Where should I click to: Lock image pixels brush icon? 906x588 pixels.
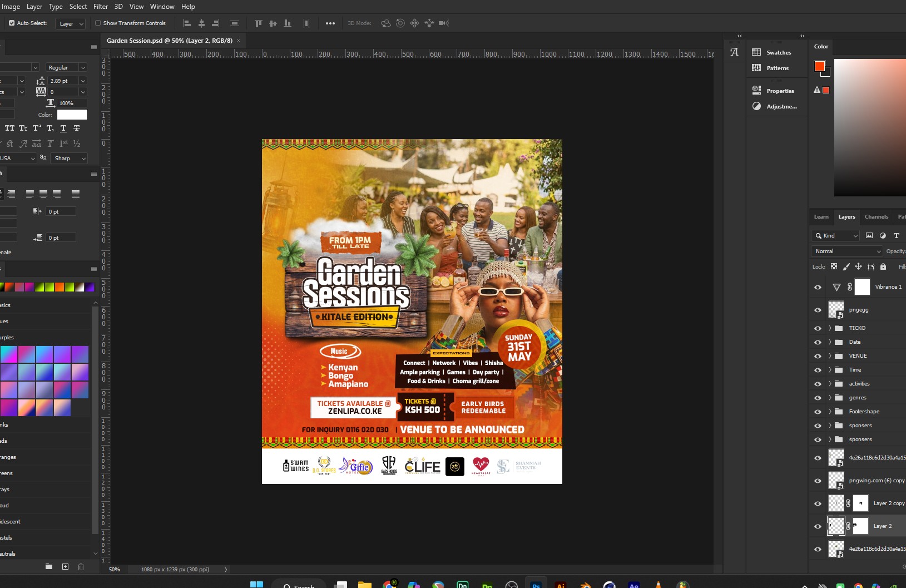(x=846, y=267)
